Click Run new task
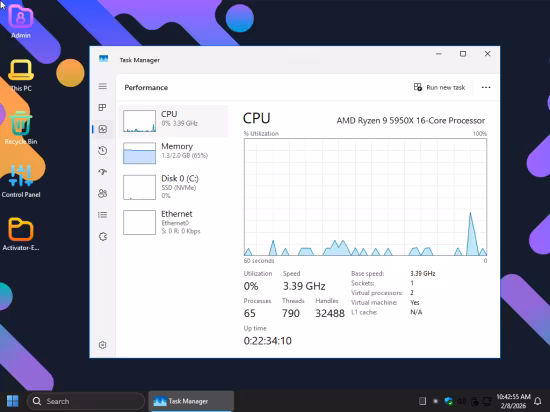The image size is (550, 412). click(439, 87)
